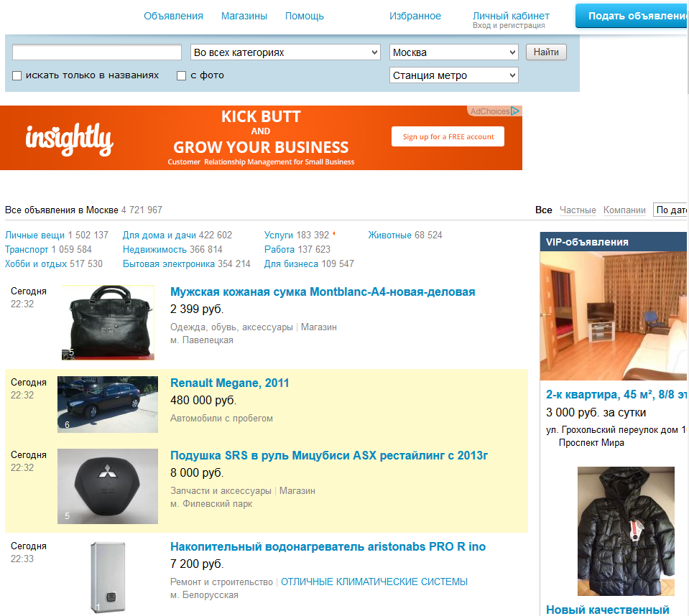The height and width of the screenshot is (616, 689).
Task: Open 'Бытовая электроника' category link
Action: [x=168, y=264]
